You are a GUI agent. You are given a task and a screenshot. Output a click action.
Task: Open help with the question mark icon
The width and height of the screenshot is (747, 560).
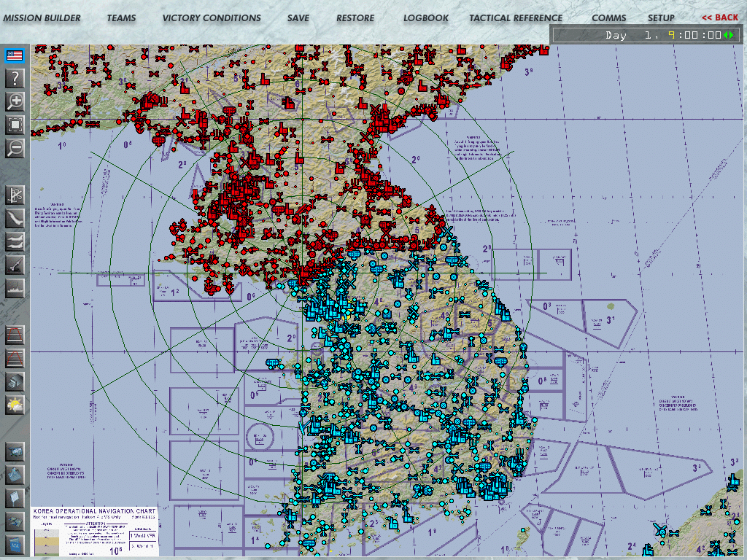tap(15, 77)
